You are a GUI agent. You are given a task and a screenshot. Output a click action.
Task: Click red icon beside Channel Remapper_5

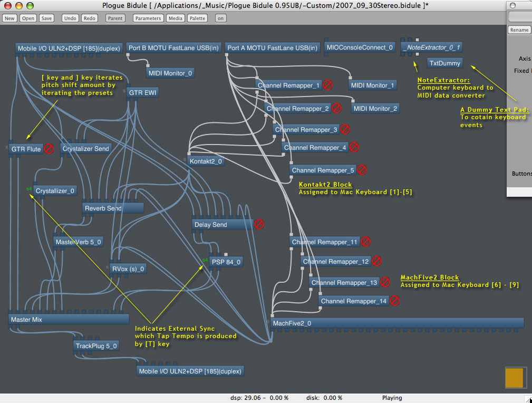click(362, 170)
